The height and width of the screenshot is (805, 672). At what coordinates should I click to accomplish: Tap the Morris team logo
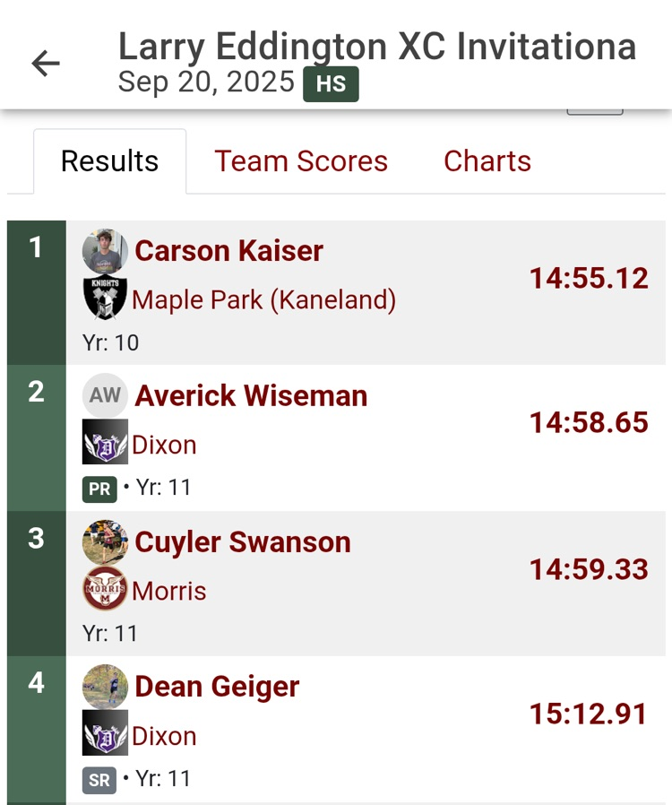click(x=105, y=590)
